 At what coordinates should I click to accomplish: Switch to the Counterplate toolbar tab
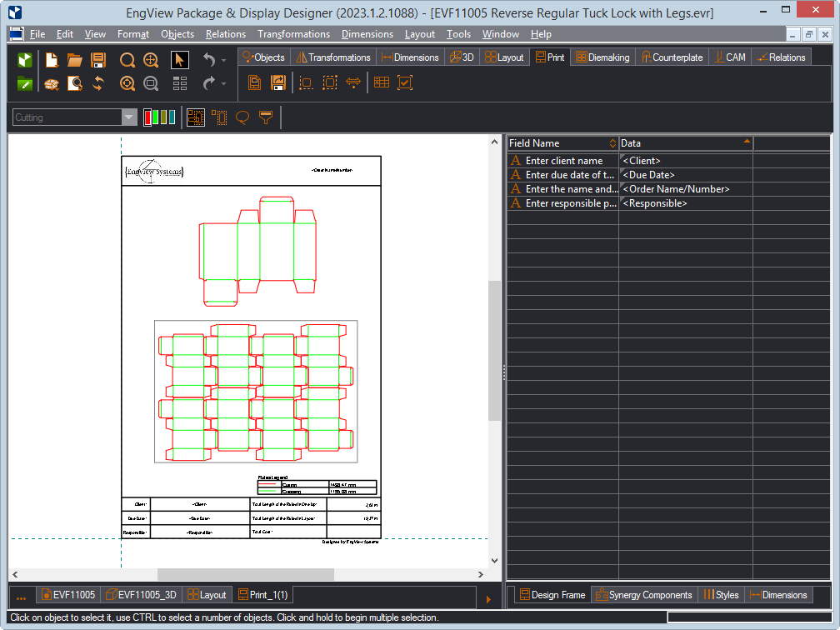pos(672,57)
